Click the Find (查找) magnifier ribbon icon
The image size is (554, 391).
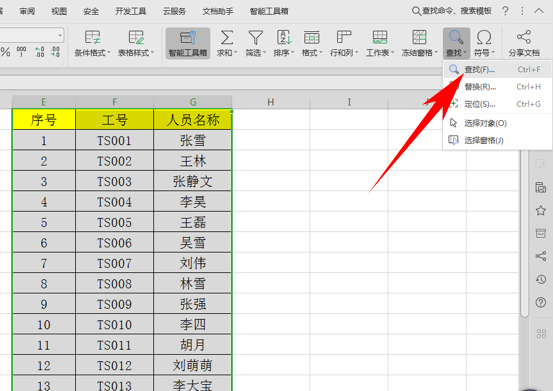pos(456,37)
